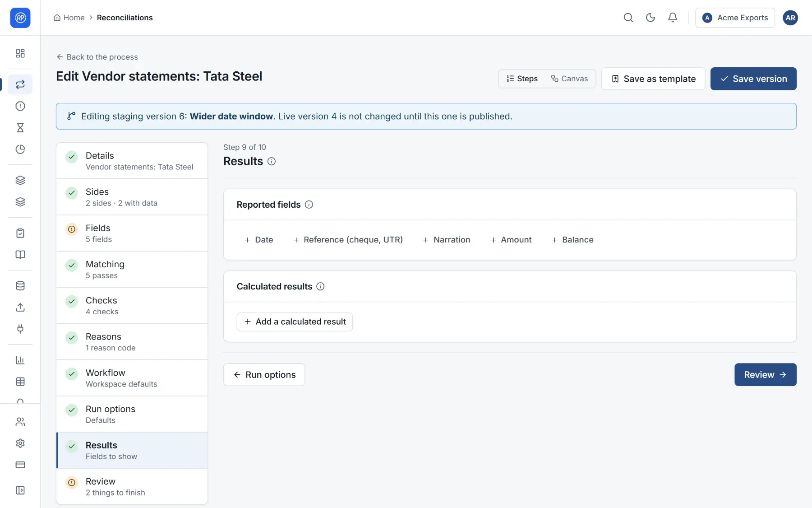Add the Balance reported field
This screenshot has width=812, height=508.
pyautogui.click(x=572, y=240)
